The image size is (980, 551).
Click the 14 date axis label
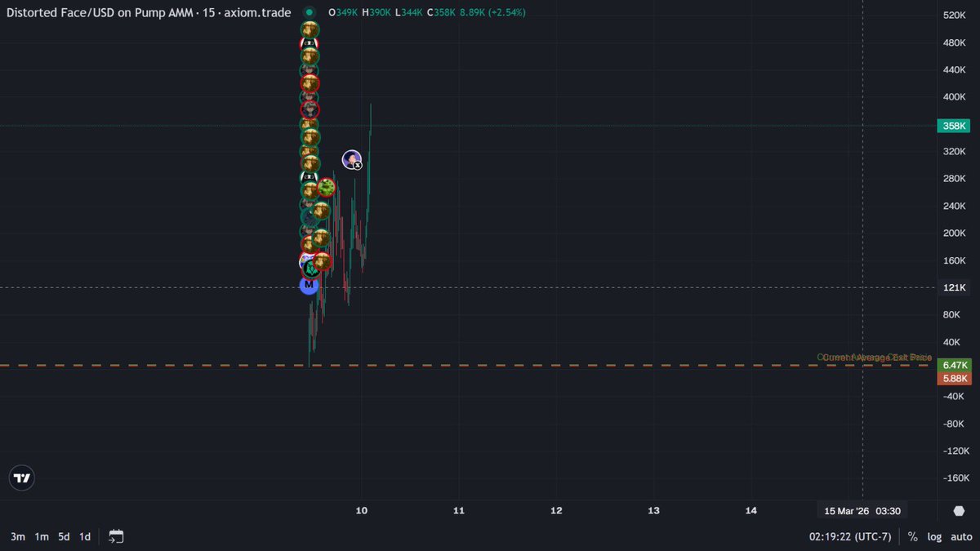click(751, 510)
